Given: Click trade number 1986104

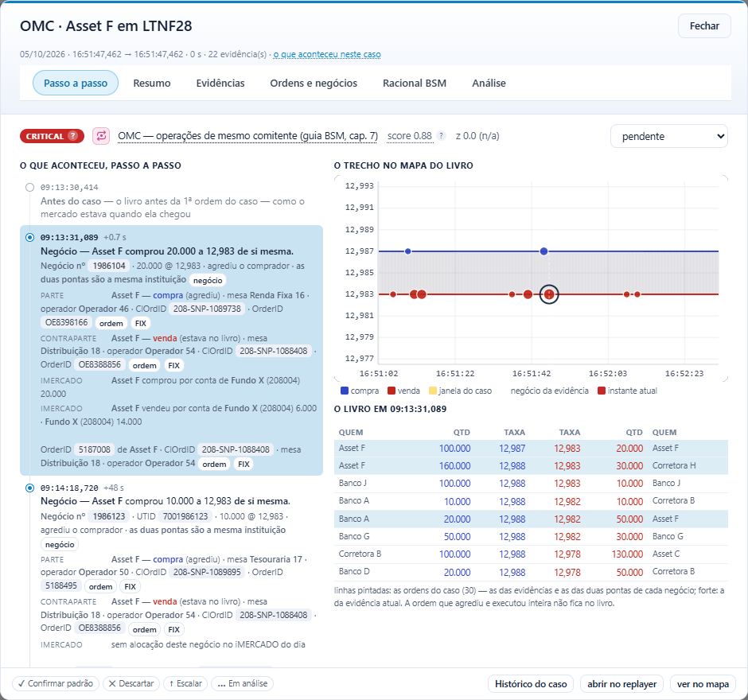Looking at the screenshot, I should (109, 266).
